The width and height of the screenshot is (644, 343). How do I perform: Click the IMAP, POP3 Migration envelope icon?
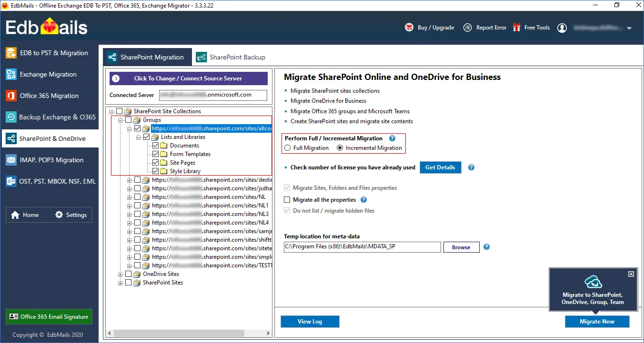tap(11, 160)
